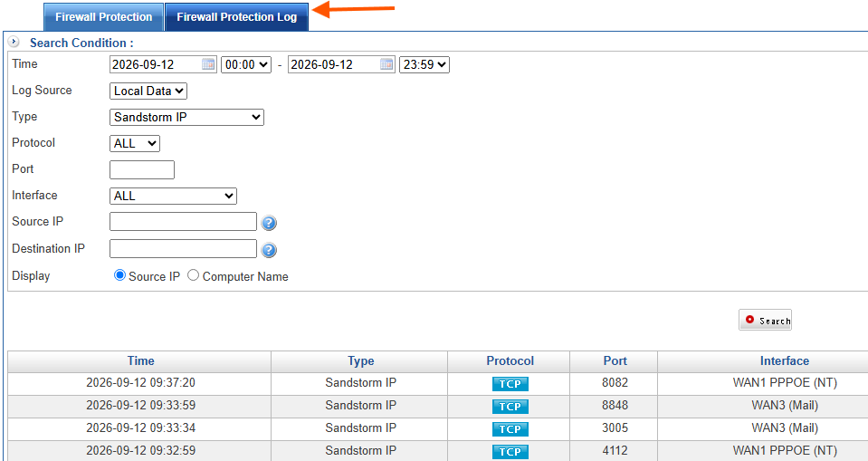Sort by the Time column header
The image size is (868, 461).
140,361
